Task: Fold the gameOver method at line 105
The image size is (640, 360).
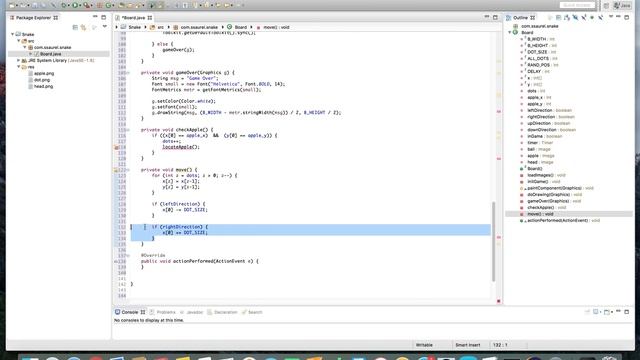Action: coord(128,73)
